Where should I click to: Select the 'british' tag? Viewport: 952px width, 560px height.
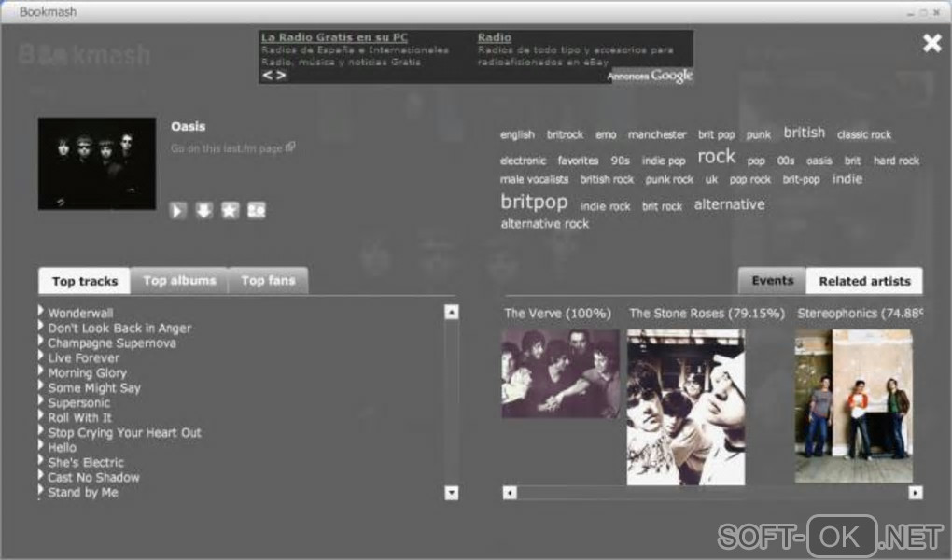pyautogui.click(x=805, y=133)
